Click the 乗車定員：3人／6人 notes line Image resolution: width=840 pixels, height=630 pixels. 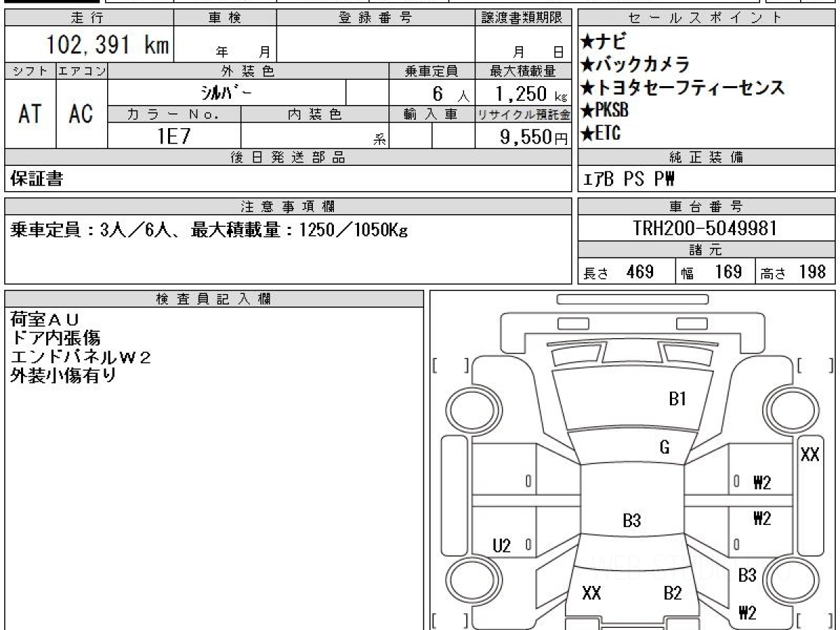click(209, 230)
